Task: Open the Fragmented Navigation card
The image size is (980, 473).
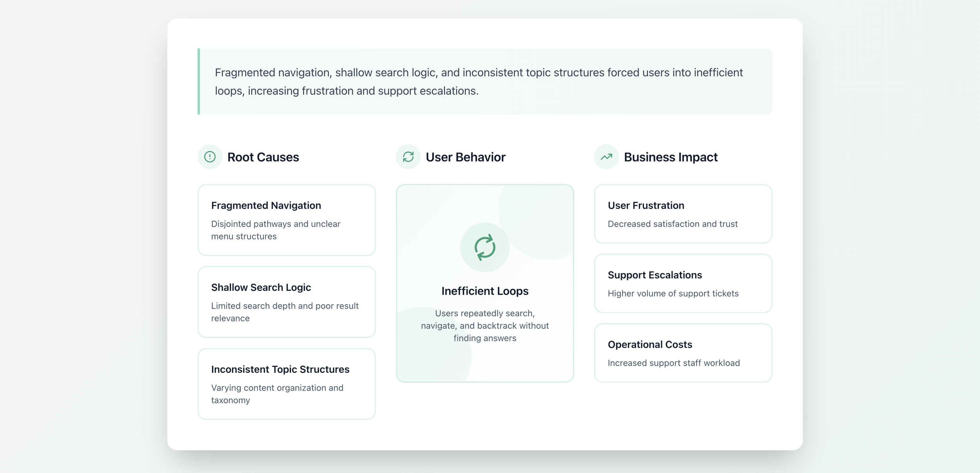Action: pyautogui.click(x=287, y=220)
